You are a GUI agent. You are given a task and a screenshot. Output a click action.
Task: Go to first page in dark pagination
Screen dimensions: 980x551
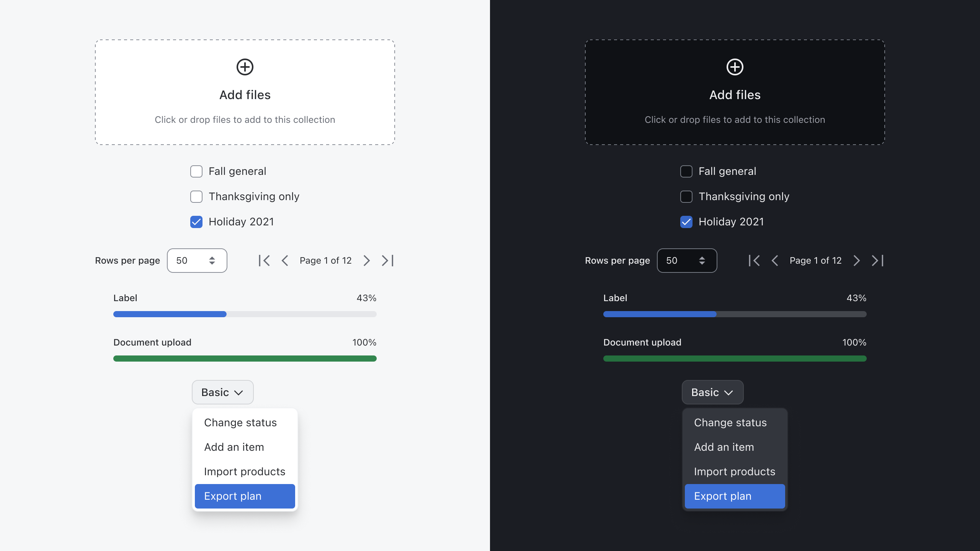754,261
